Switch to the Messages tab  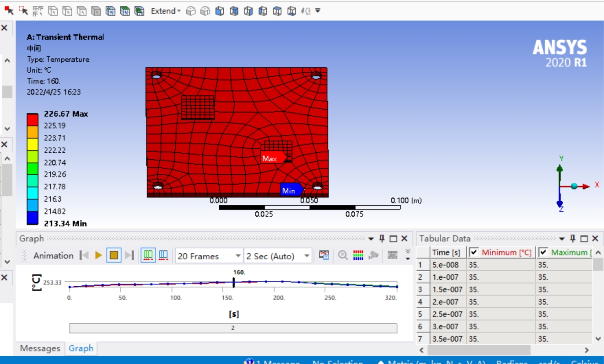pos(40,348)
